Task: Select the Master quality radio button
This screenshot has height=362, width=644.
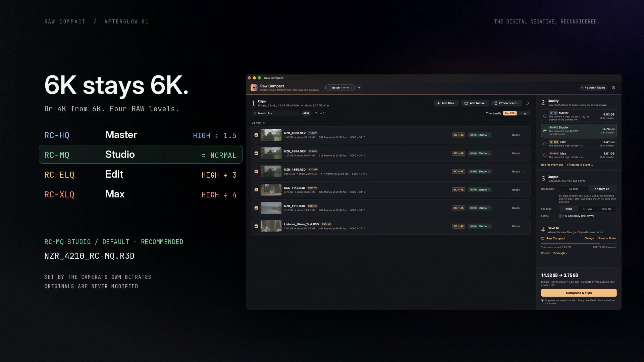Action: pos(545,116)
